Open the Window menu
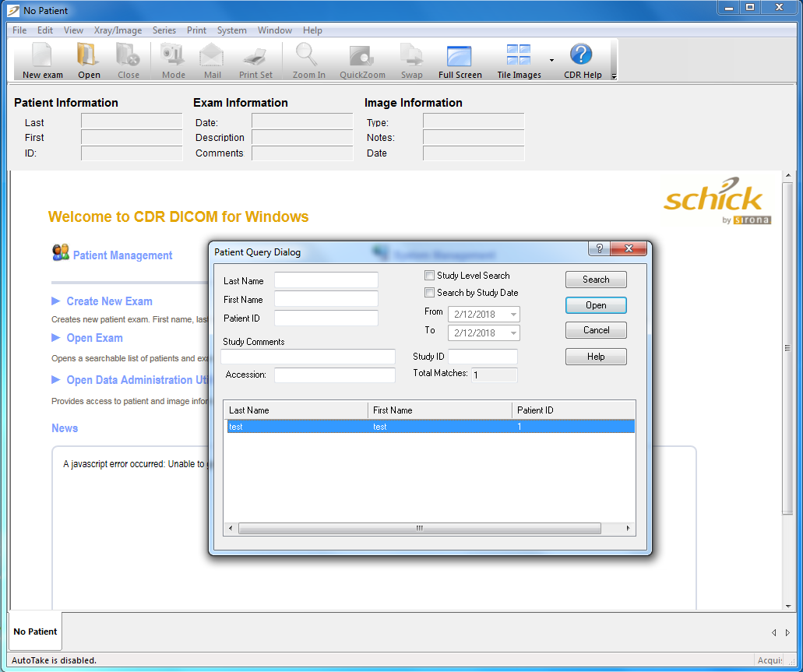 [x=274, y=30]
